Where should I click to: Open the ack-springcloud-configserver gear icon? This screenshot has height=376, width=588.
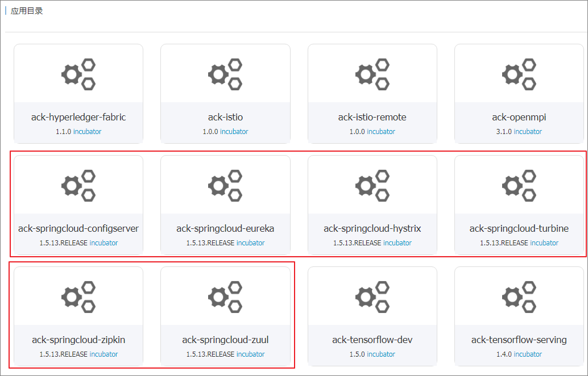[x=78, y=186]
